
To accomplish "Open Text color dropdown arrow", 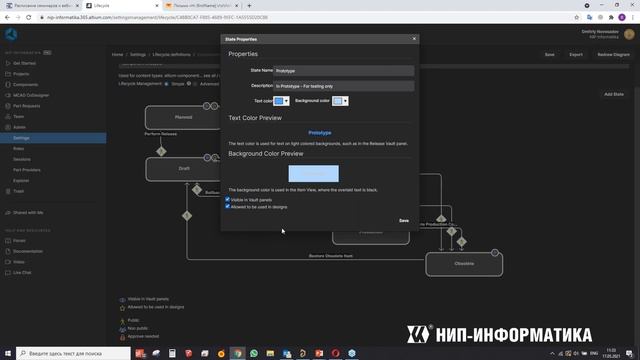I will [286, 101].
